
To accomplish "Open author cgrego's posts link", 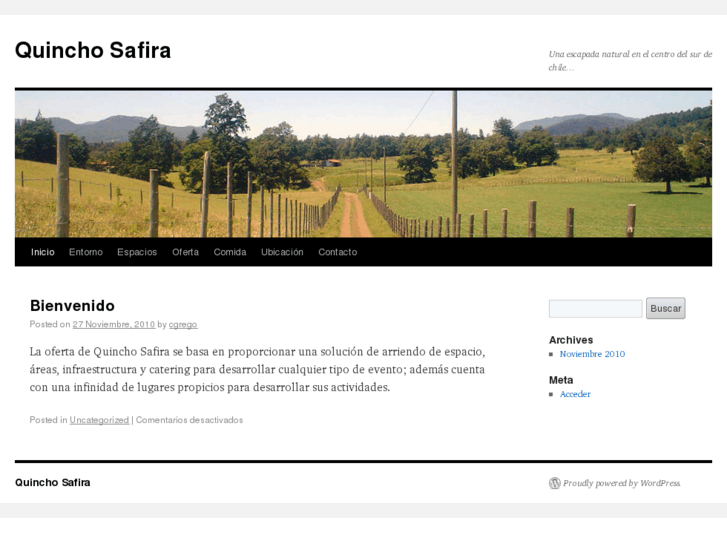I will (x=183, y=324).
